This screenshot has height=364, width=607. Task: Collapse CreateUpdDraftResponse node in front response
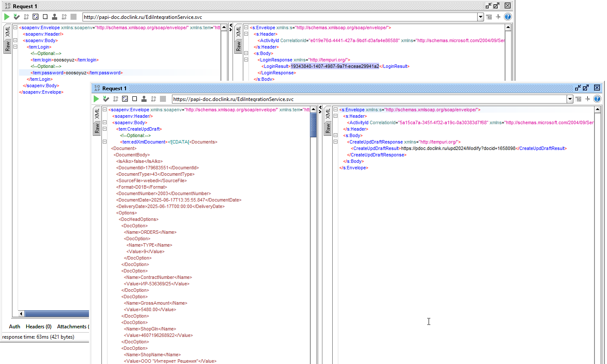pyautogui.click(x=336, y=142)
